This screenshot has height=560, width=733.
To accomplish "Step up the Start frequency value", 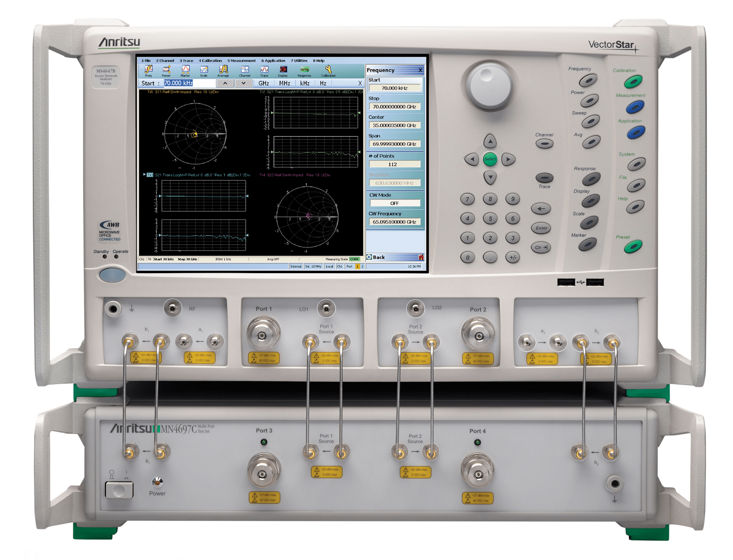I will pos(226,83).
